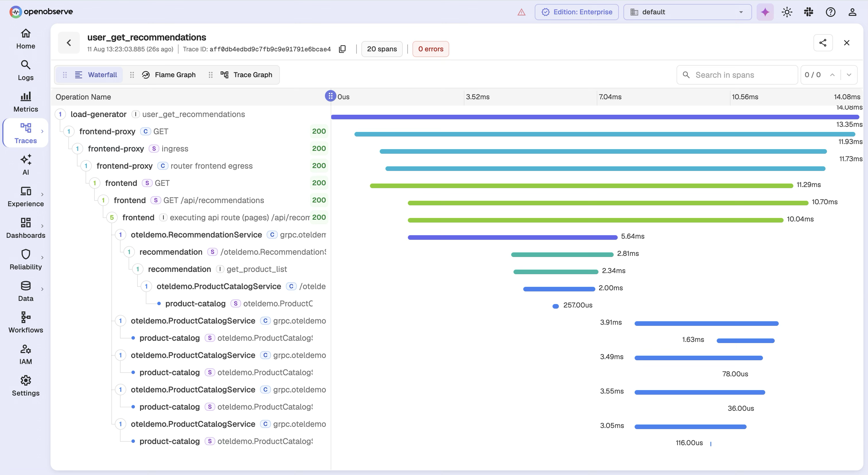Open Reliability in the sidebar
Screen dimensions: 868x475
click(26, 260)
